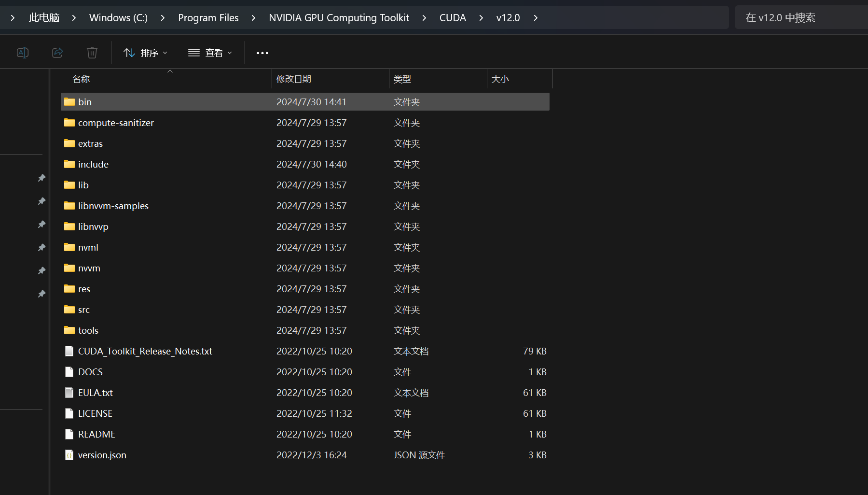This screenshot has width=868, height=495.
Task: Select the bin folder icon
Action: (x=69, y=102)
